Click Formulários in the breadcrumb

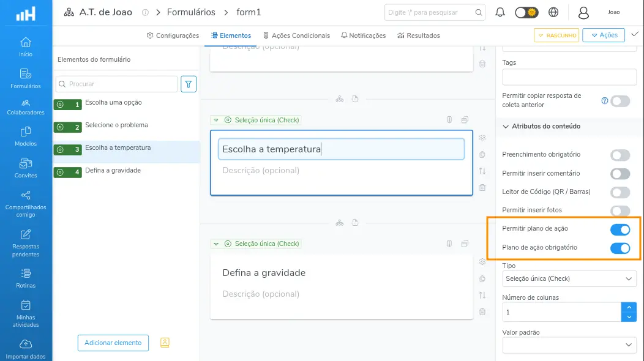191,12
